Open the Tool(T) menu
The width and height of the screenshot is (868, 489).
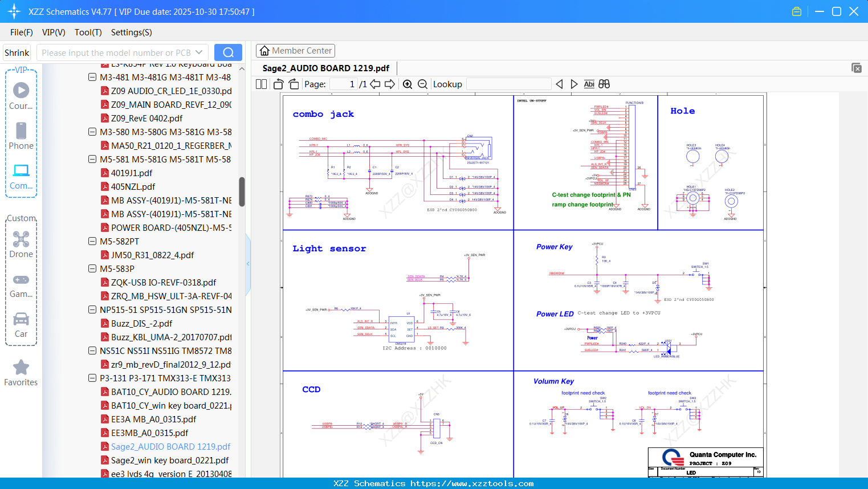[x=88, y=32]
